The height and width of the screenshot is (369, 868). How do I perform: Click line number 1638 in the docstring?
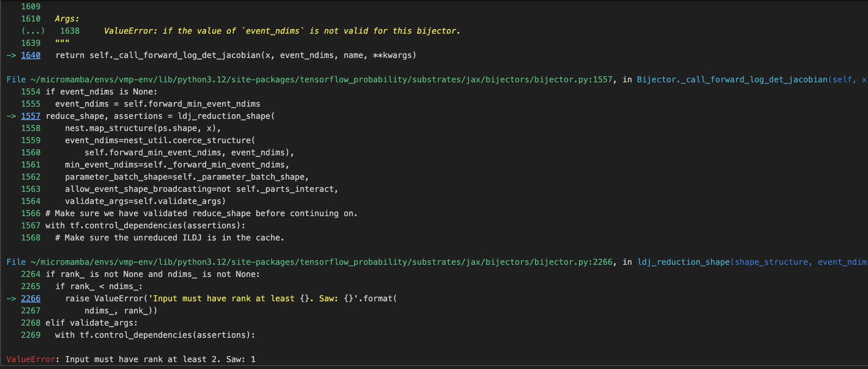(70, 31)
